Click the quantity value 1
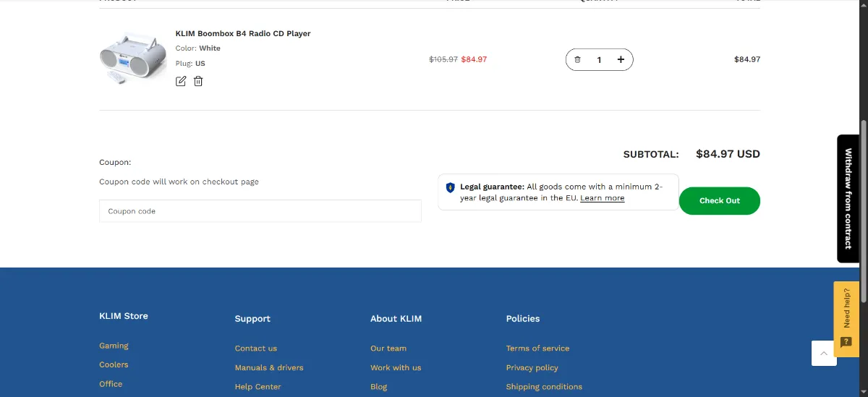868x397 pixels. [x=599, y=60]
